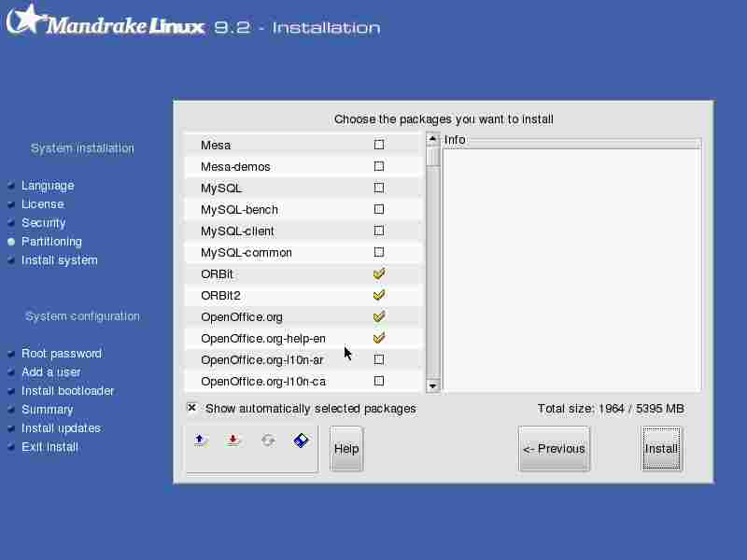Screen dimensions: 747x560
Task: Select the Install bootloader step
Action: [x=67, y=391]
